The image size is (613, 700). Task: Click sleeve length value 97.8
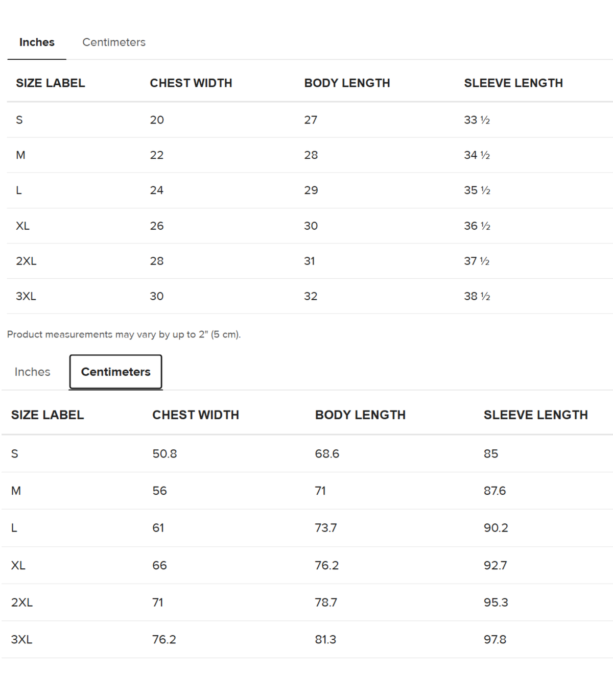(x=495, y=639)
